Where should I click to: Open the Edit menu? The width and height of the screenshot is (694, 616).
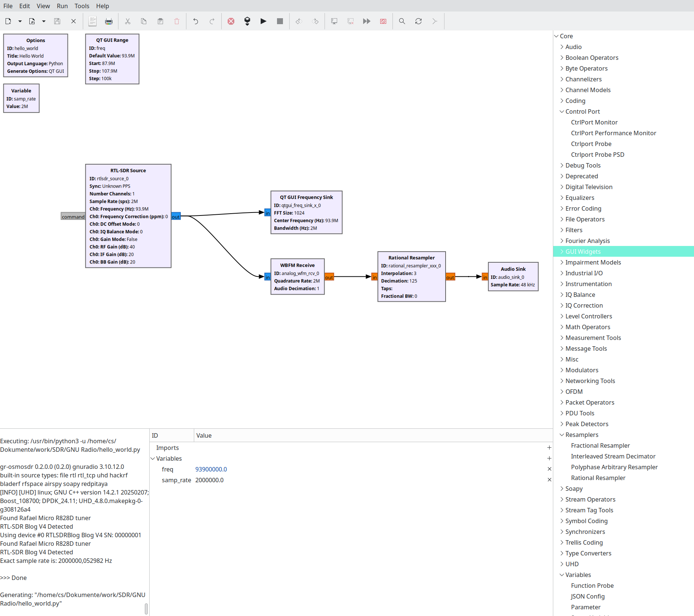click(x=25, y=6)
